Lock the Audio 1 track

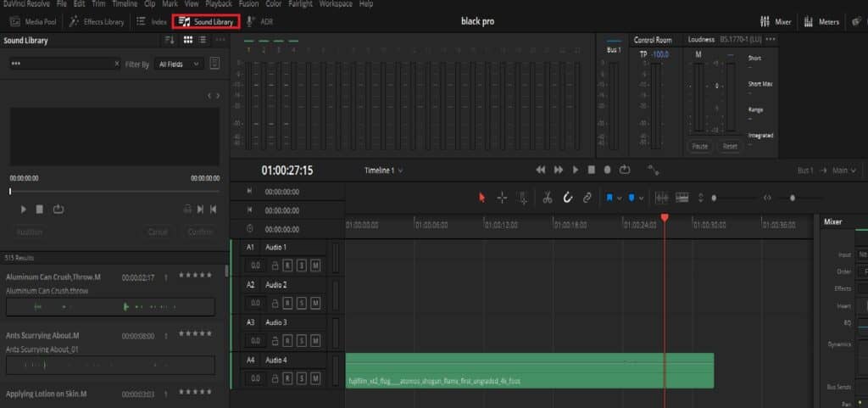[x=275, y=265]
